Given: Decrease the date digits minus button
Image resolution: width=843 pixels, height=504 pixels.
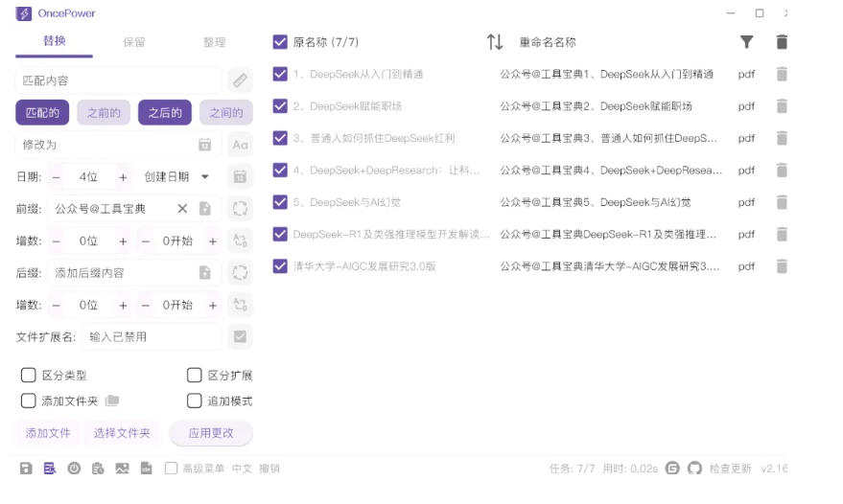Looking at the screenshot, I should [x=56, y=176].
